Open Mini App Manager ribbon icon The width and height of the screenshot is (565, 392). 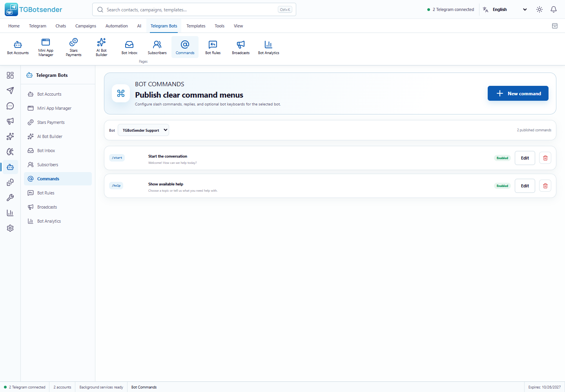(46, 47)
